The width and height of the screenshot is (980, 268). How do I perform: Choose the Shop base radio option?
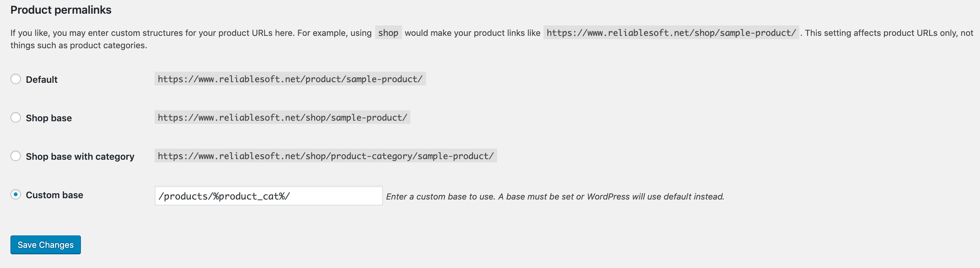pyautogui.click(x=16, y=117)
